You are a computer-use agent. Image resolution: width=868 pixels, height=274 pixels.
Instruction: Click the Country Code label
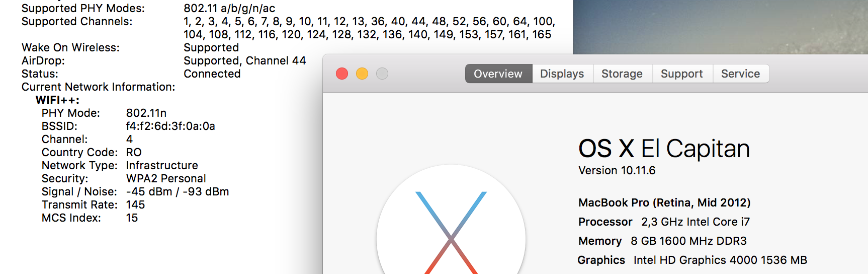point(80,152)
